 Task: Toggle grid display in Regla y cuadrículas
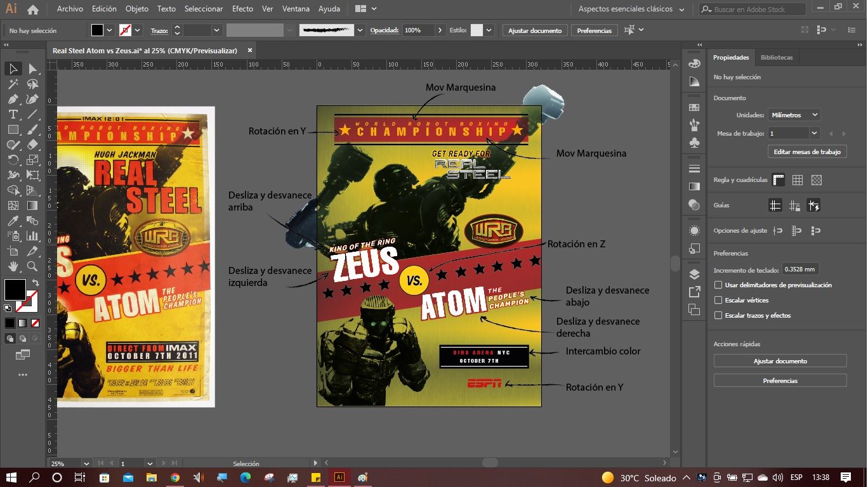[x=798, y=180]
